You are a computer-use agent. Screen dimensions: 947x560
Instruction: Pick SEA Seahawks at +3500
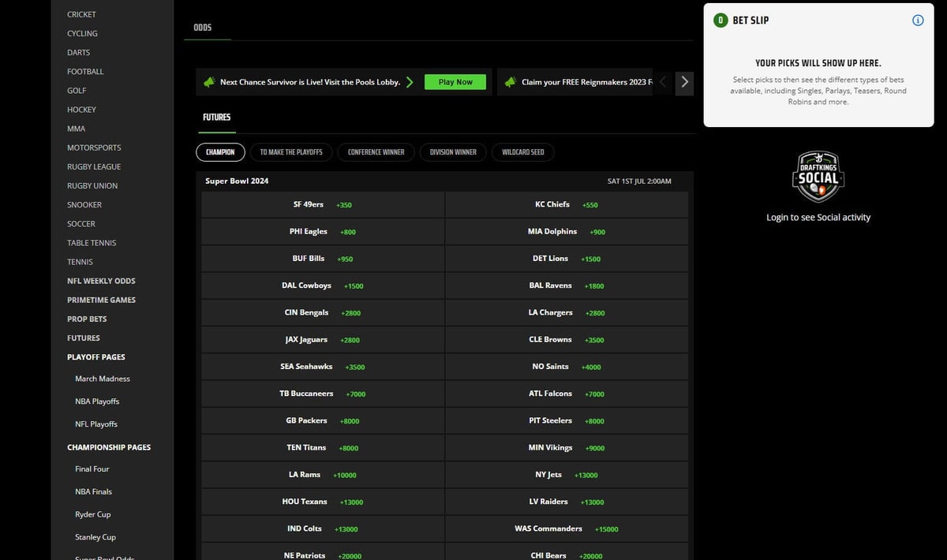tap(323, 367)
